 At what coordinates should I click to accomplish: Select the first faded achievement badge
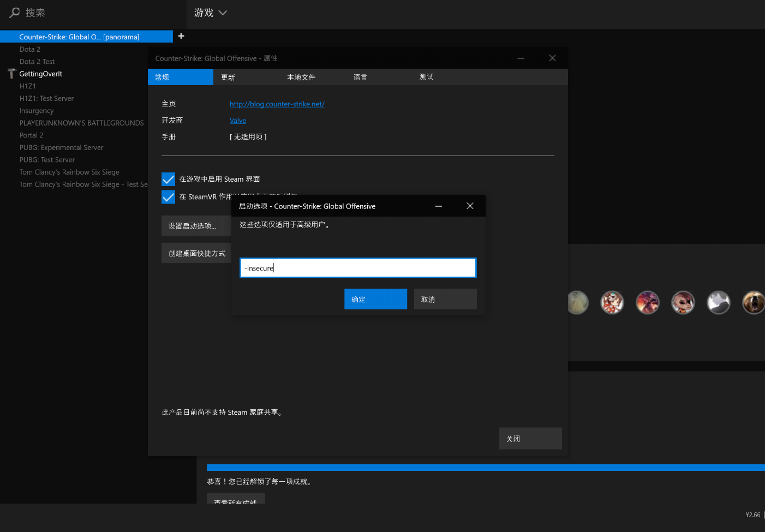[578, 302]
